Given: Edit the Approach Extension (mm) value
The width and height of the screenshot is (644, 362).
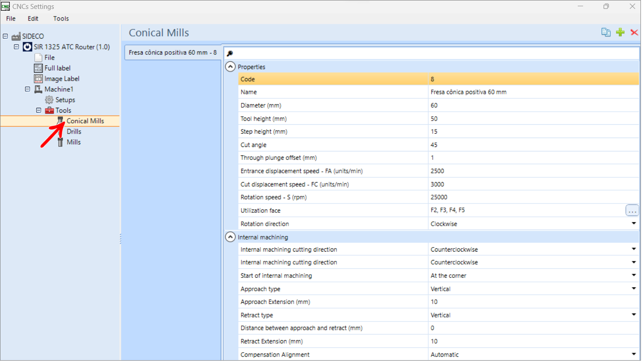Looking at the screenshot, I should point(534,302).
